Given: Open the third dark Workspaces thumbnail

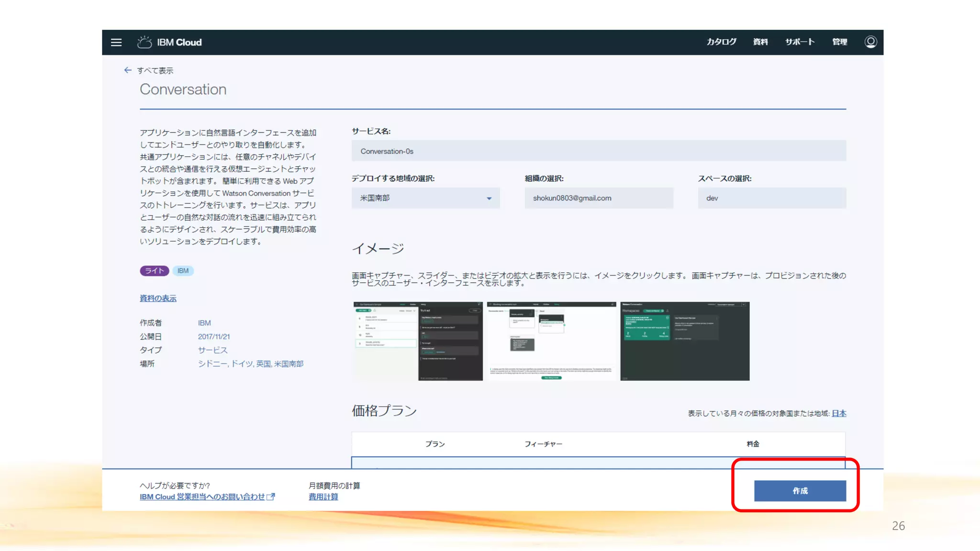Looking at the screenshot, I should 684,341.
